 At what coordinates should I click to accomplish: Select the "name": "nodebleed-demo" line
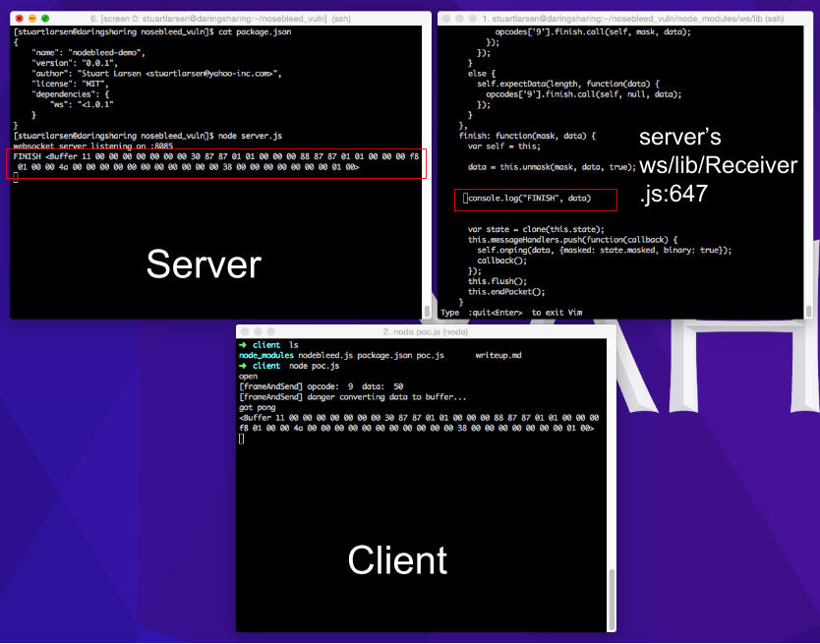click(x=88, y=53)
